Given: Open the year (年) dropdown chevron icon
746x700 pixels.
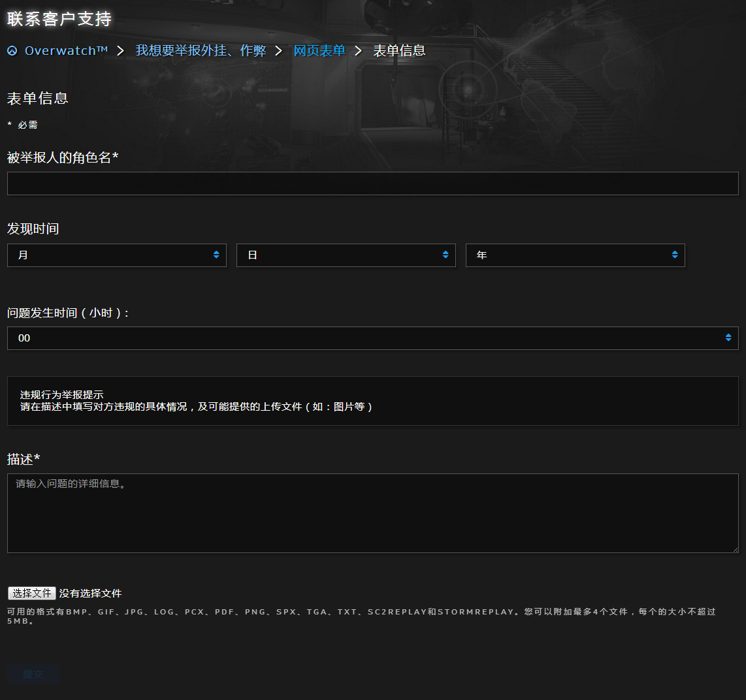Looking at the screenshot, I should [675, 255].
